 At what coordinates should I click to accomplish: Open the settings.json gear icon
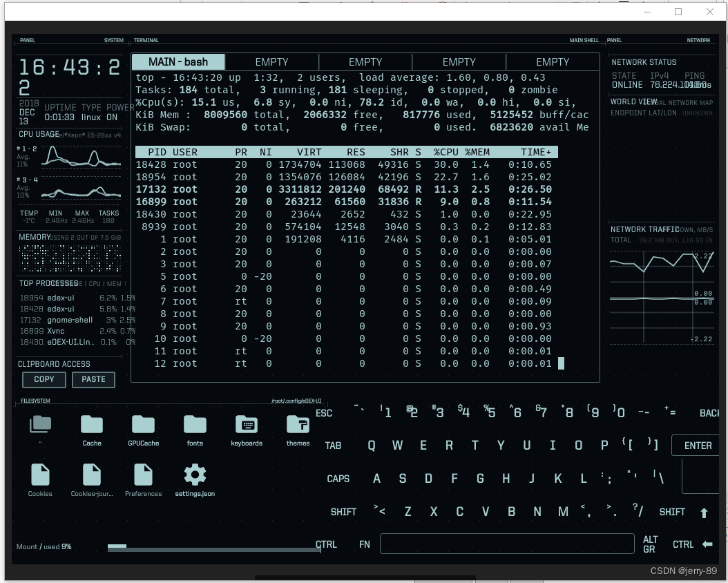click(x=194, y=475)
